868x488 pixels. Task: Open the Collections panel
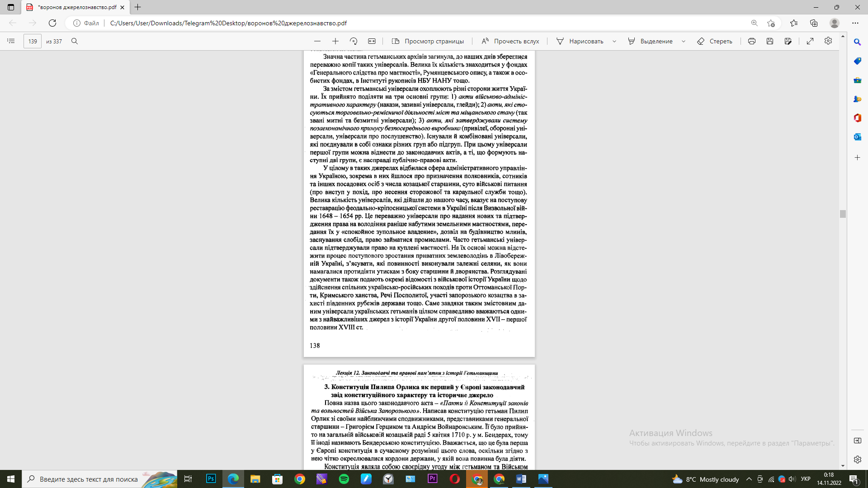click(814, 23)
